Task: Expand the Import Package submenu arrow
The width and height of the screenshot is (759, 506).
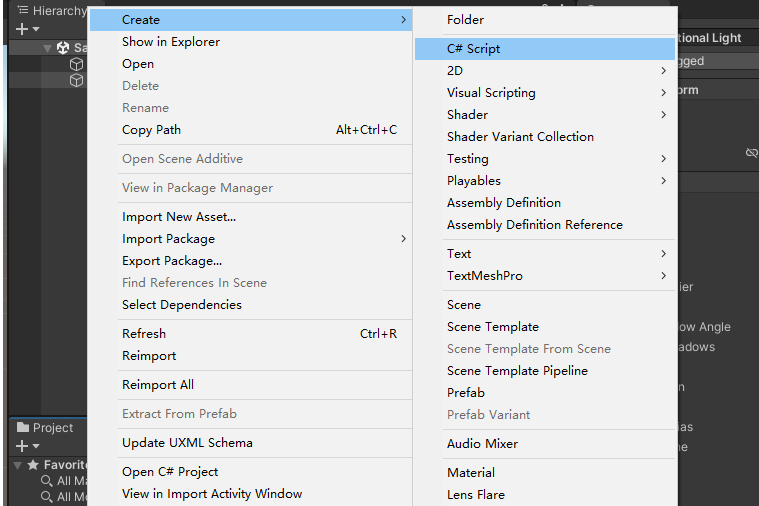Action: (403, 239)
